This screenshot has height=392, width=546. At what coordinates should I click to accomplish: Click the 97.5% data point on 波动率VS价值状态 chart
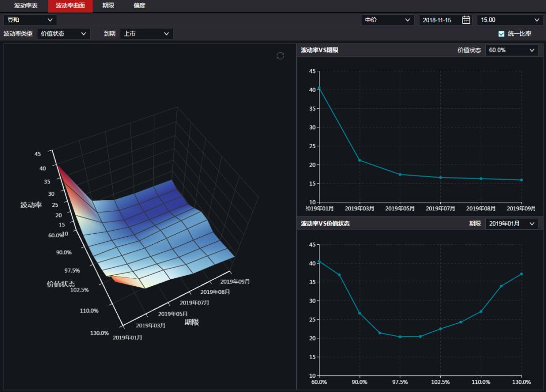[400, 337]
